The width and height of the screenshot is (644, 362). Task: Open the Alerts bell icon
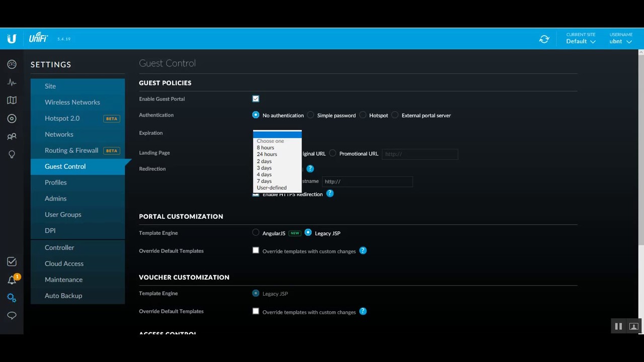coord(12,280)
